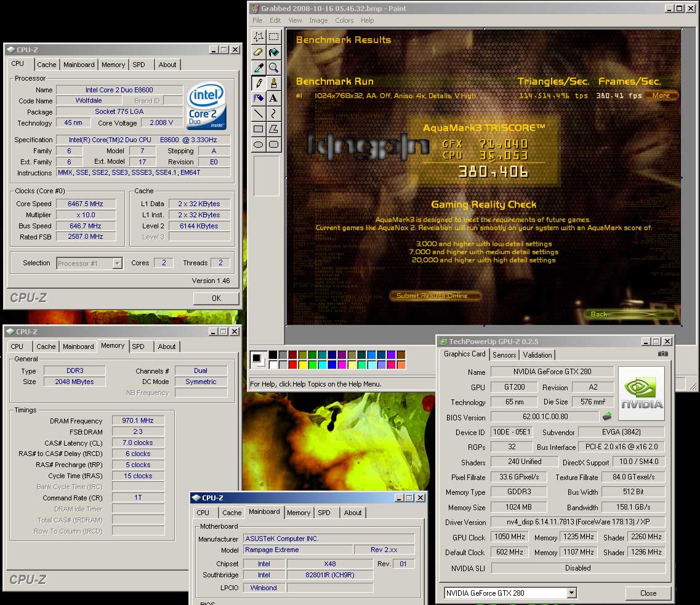
Task: Open the graphics card dropdown in GPU-Z
Action: (571, 593)
